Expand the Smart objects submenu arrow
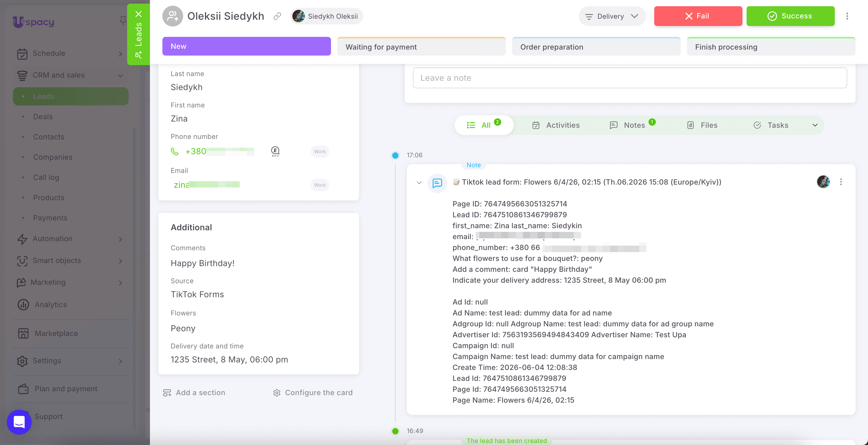 [121, 261]
